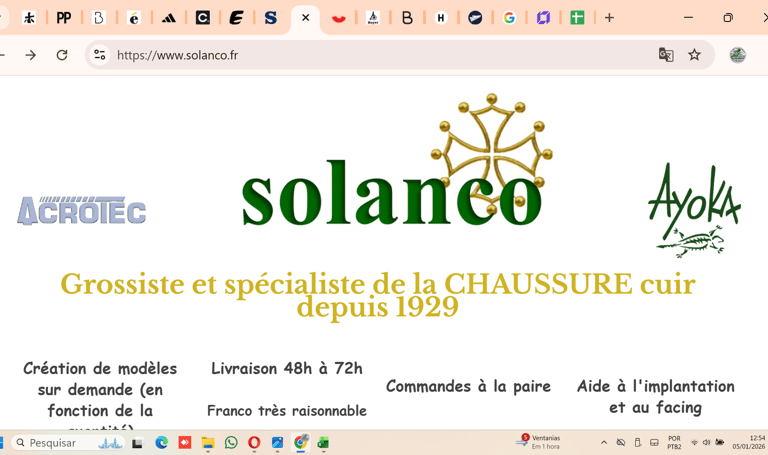768x455 pixels.
Task: Open the clock showing 12:54
Action: (749, 442)
